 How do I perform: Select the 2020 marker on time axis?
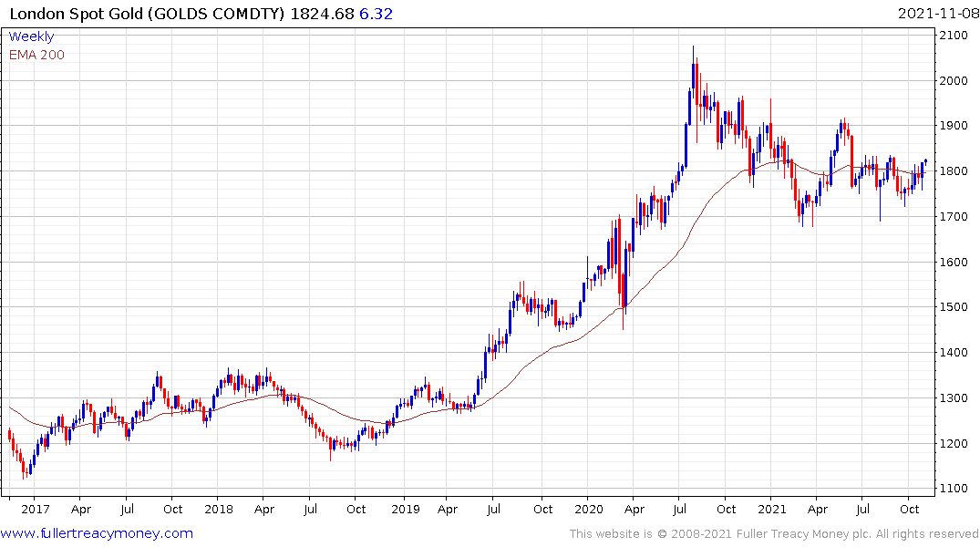[589, 509]
